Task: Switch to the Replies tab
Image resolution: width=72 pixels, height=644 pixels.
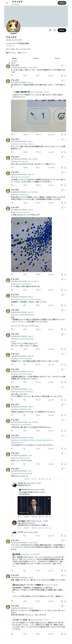Action: click(36, 58)
